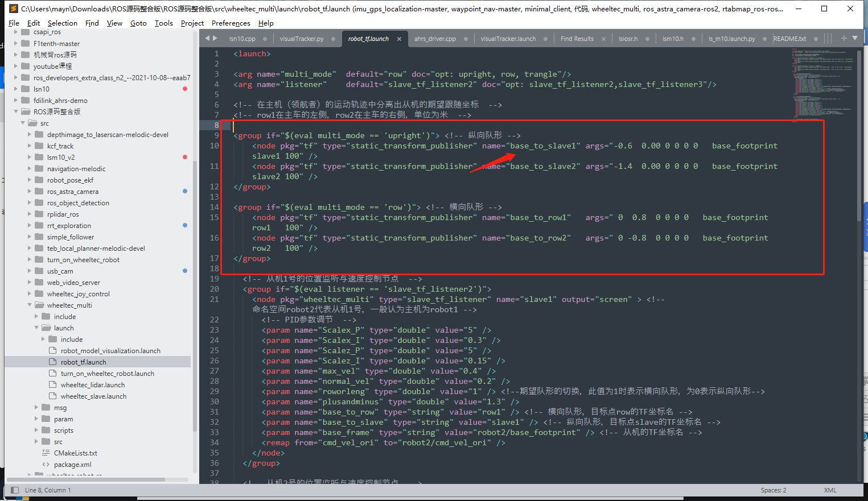Screen dimensions: 868x501
Task: Click the file icon beside robot_model_visualization.launch
Action: [53, 351]
